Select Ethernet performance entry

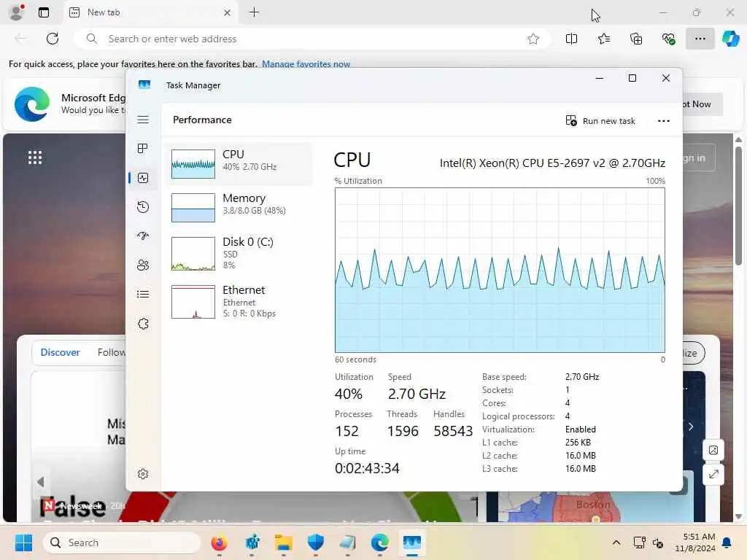click(x=239, y=301)
